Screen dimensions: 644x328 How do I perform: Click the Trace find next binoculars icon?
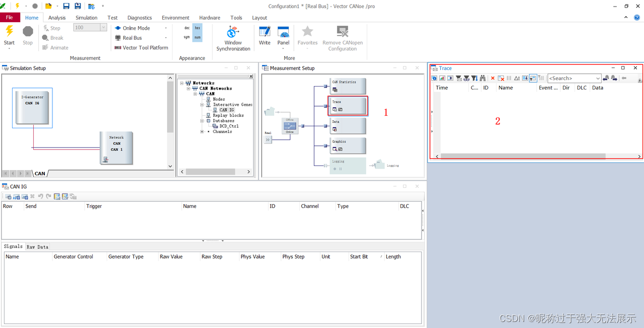[613, 78]
